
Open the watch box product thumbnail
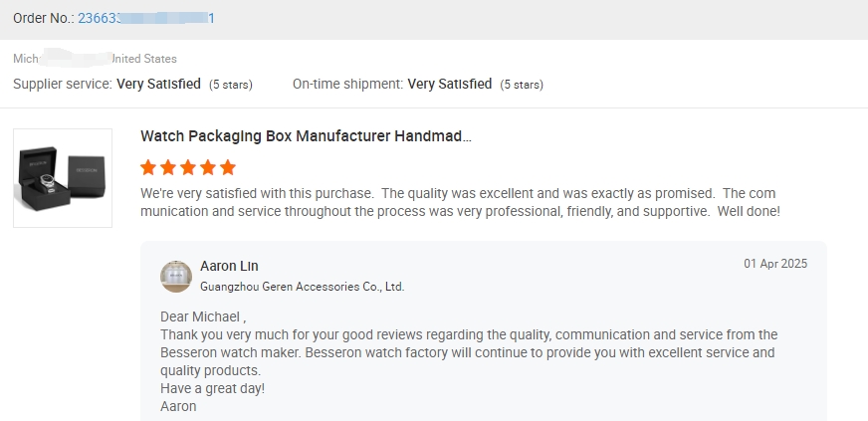point(63,178)
